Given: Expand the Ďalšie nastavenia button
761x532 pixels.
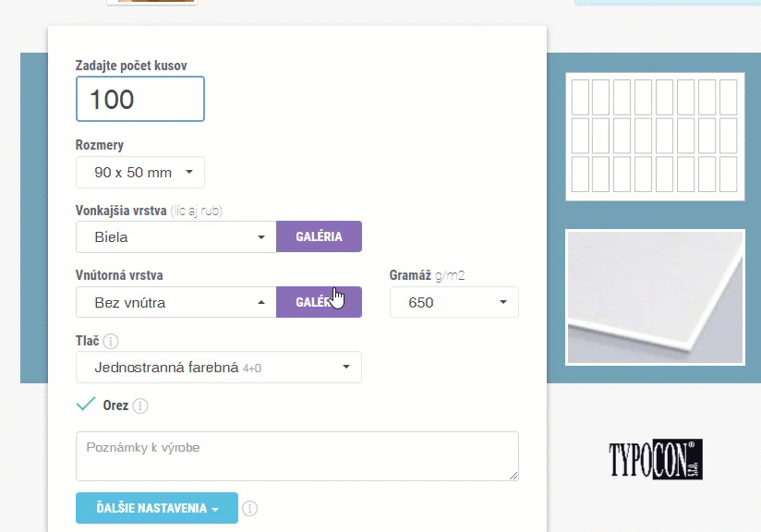Looking at the screenshot, I should pos(157,508).
